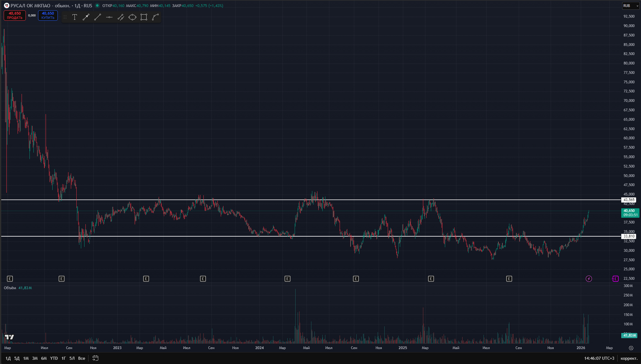Grab the drawing toolbar drag handle
The image size is (641, 364).
(65, 17)
